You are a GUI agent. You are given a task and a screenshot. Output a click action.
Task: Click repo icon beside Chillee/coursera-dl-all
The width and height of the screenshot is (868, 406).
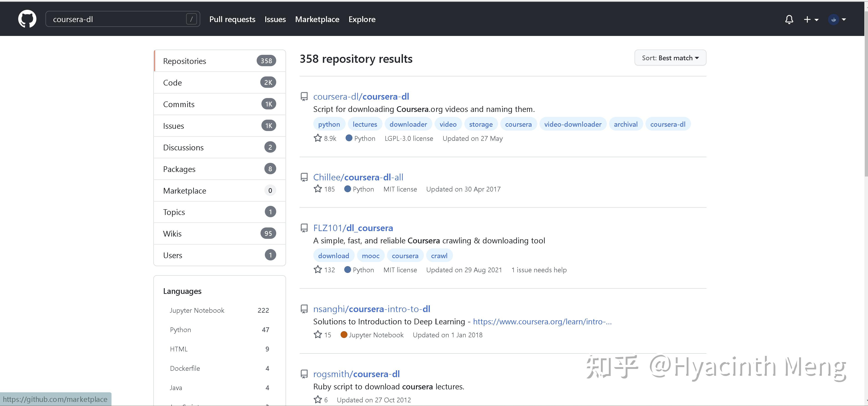(304, 178)
